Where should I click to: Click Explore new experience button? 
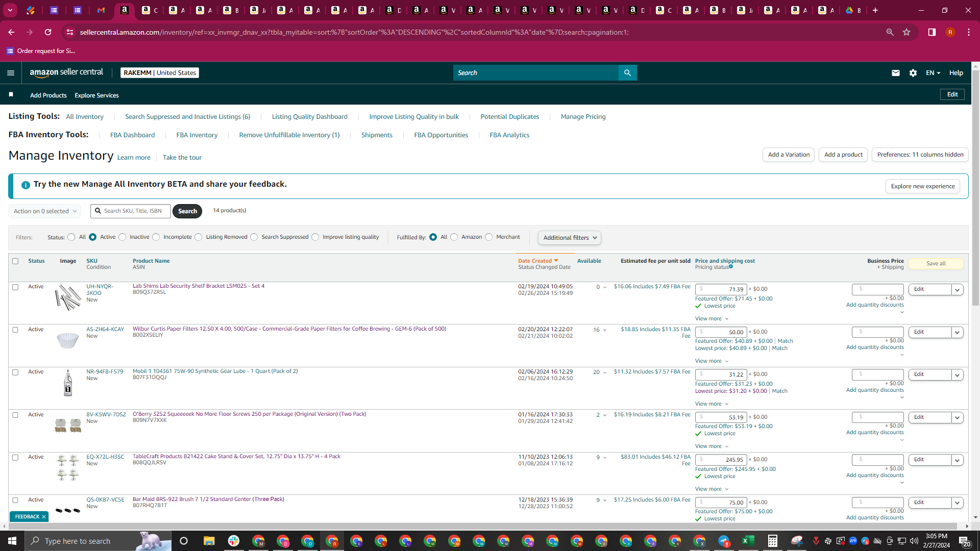click(x=923, y=186)
